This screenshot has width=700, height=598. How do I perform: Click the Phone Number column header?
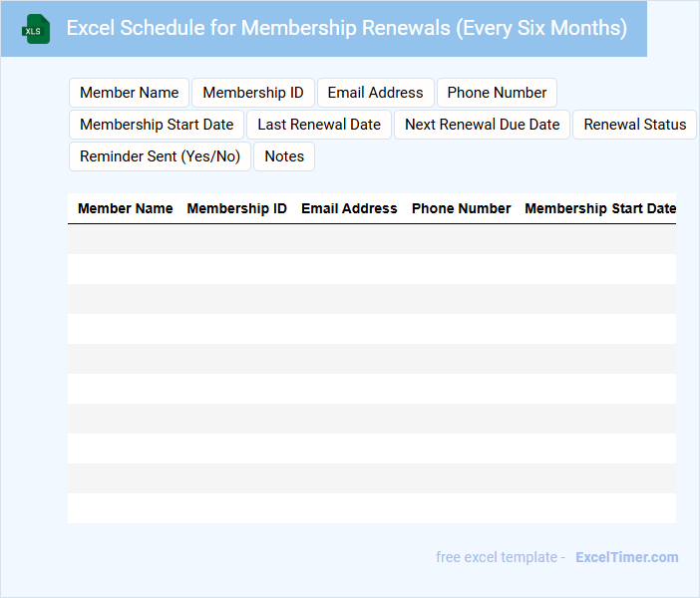tap(461, 208)
